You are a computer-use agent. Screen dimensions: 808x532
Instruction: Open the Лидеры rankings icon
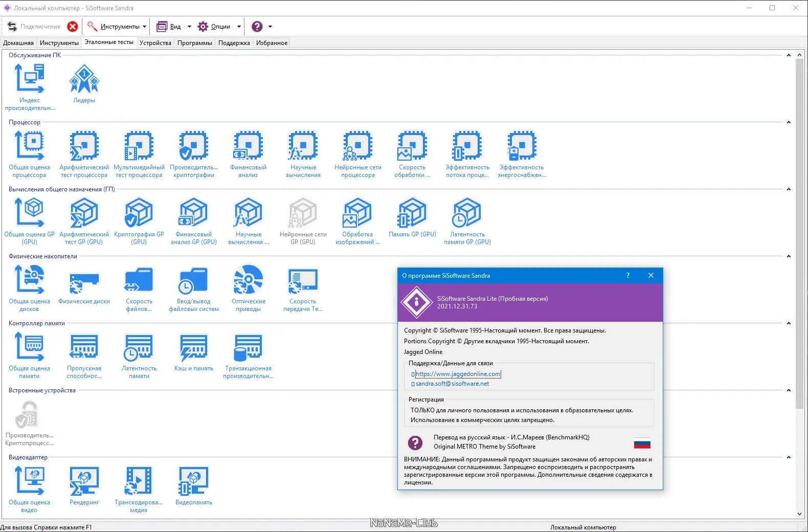84,83
